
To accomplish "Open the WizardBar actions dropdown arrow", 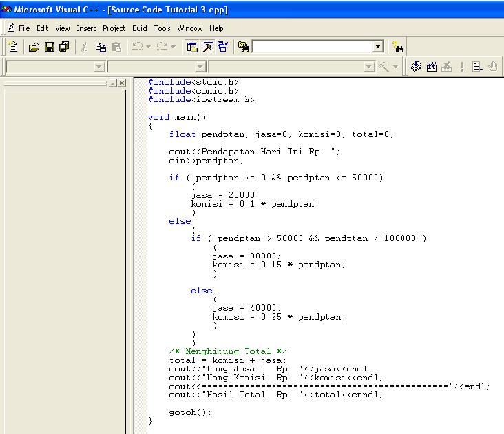I will [x=395, y=67].
